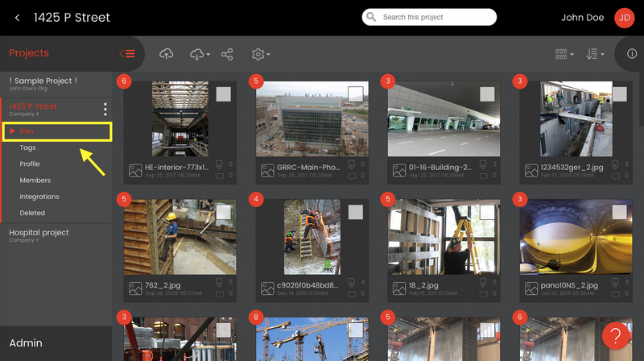
Task: Open the Tags section
Action: pyautogui.click(x=27, y=147)
